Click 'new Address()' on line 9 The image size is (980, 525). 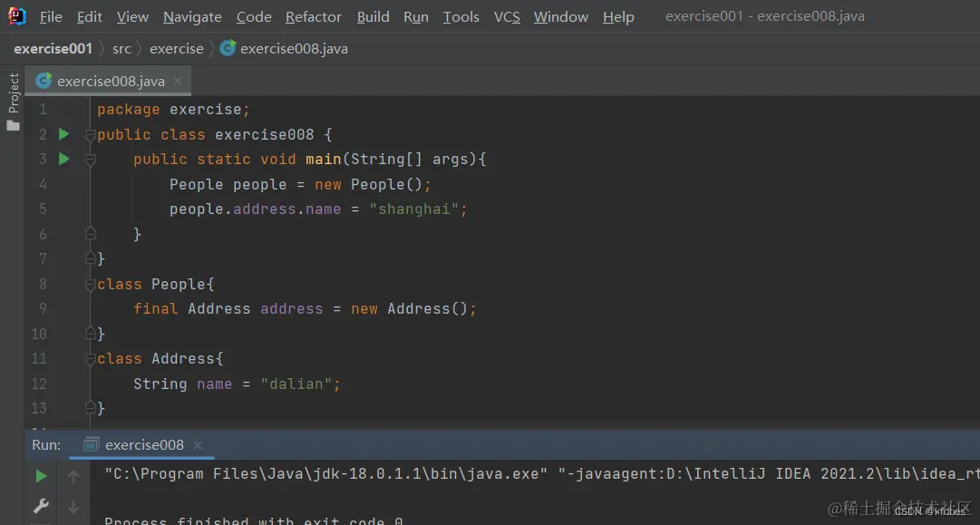pyautogui.click(x=409, y=309)
